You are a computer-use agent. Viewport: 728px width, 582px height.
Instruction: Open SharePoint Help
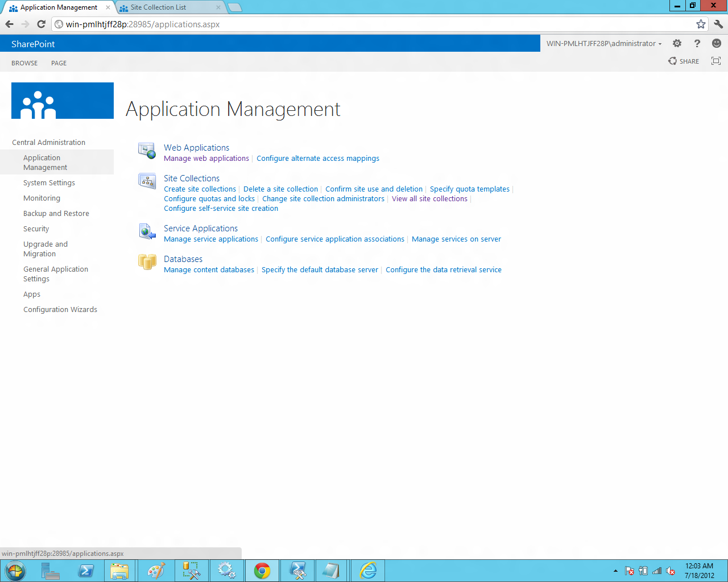click(x=697, y=43)
